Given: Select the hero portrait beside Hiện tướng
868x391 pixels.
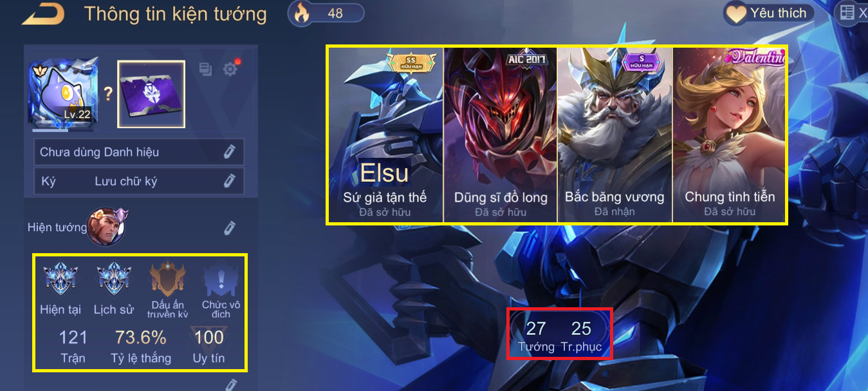Looking at the screenshot, I should coord(107,226).
